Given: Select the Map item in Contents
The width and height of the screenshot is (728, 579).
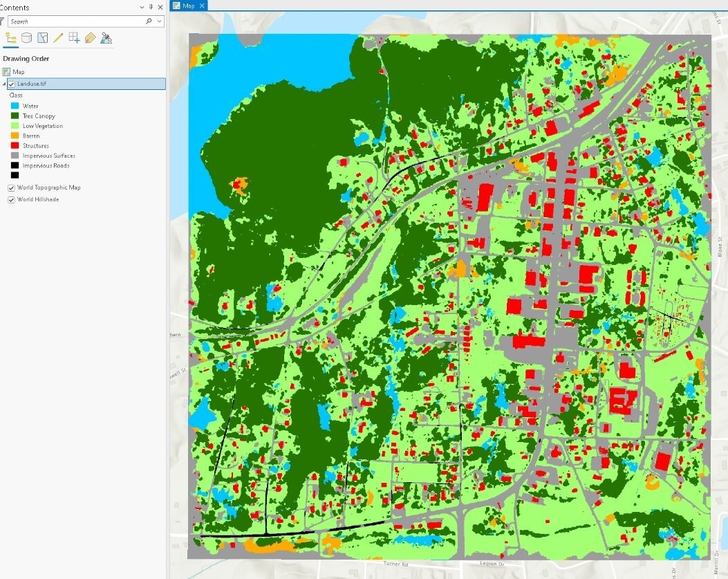Looking at the screenshot, I should (x=19, y=71).
